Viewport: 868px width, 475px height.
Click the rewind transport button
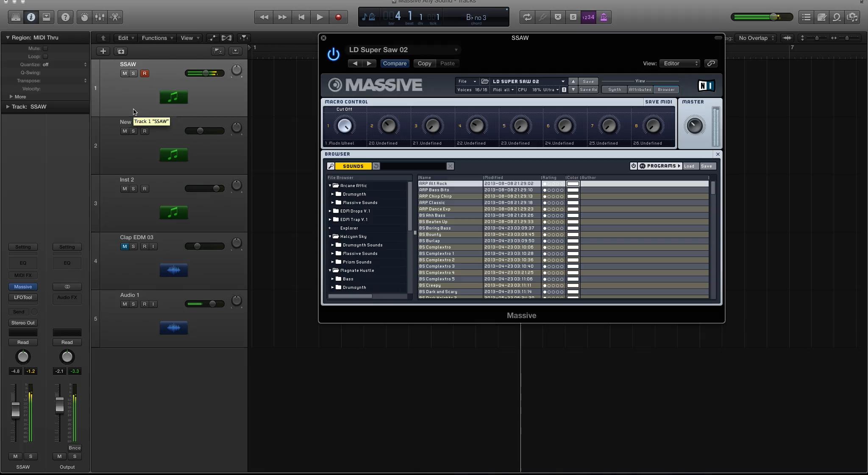(264, 17)
